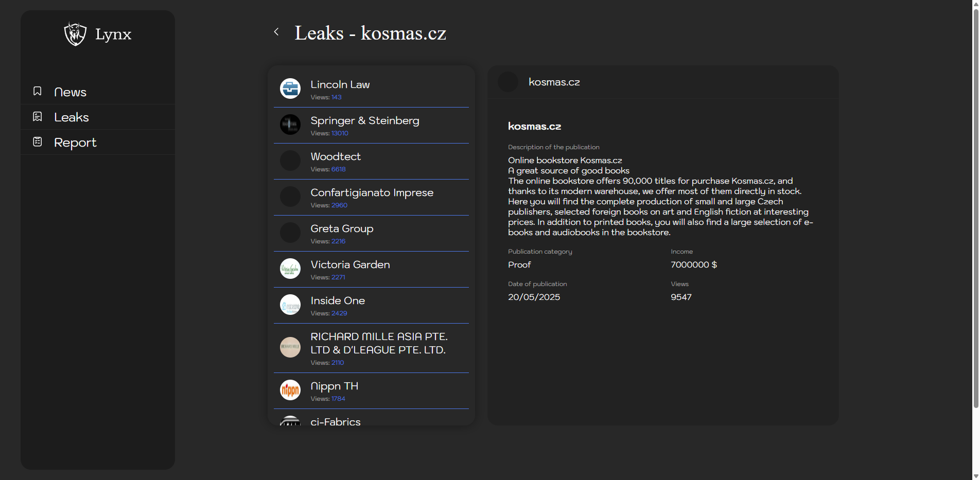Click the Richard Mille Asia avatar
Image resolution: width=980 pixels, height=480 pixels.
(290, 347)
